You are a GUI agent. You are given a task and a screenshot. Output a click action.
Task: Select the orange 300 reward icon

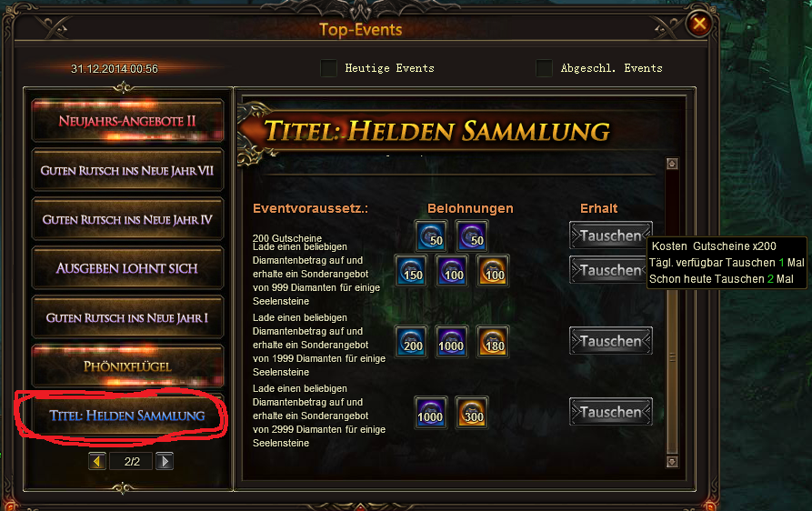(472, 413)
